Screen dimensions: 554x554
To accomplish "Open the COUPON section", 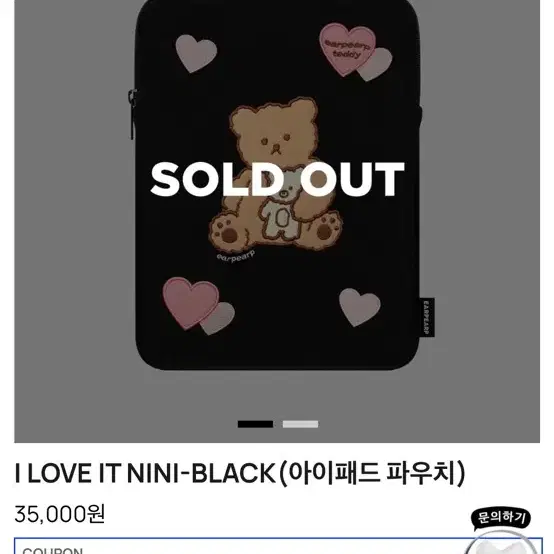I will tap(278, 546).
